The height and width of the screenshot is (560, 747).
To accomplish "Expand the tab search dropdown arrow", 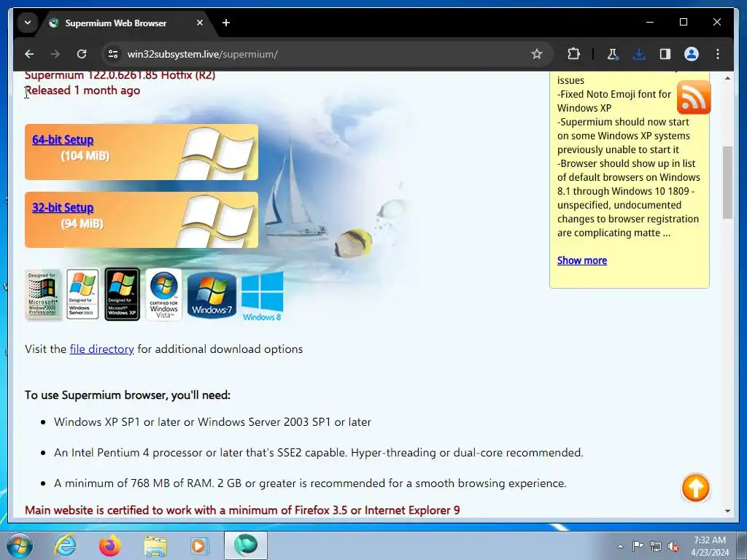I will pos(28,23).
